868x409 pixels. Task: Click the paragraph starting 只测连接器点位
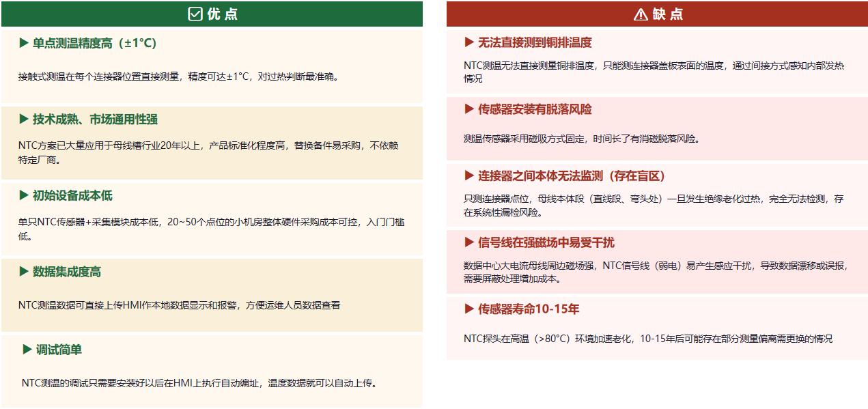(654, 205)
